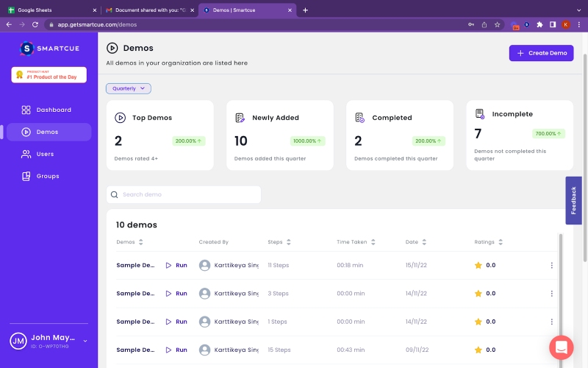
Task: Click the Create Demo button
Action: pos(541,53)
